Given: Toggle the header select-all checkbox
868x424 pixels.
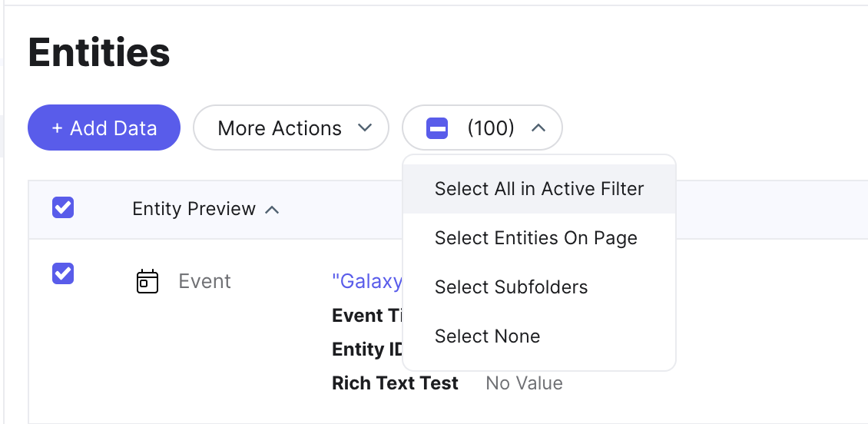Looking at the screenshot, I should tap(63, 207).
